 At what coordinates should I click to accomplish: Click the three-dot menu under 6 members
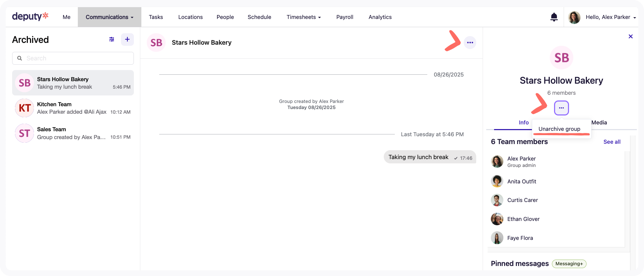tap(561, 108)
